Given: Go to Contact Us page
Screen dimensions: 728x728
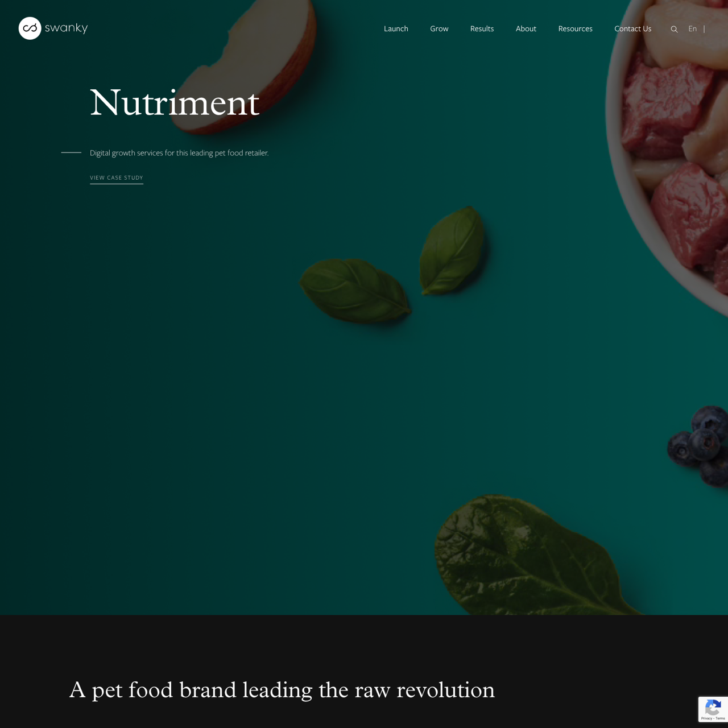Looking at the screenshot, I should pyautogui.click(x=632, y=28).
